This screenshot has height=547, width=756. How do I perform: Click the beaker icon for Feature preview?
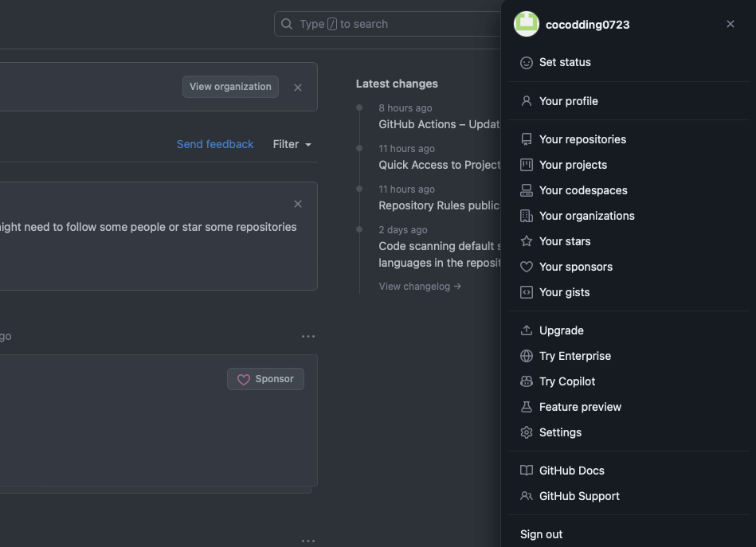pos(526,407)
